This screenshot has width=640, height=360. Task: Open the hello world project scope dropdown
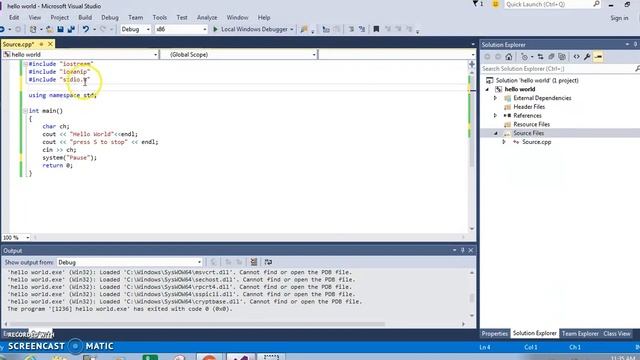tap(80, 54)
